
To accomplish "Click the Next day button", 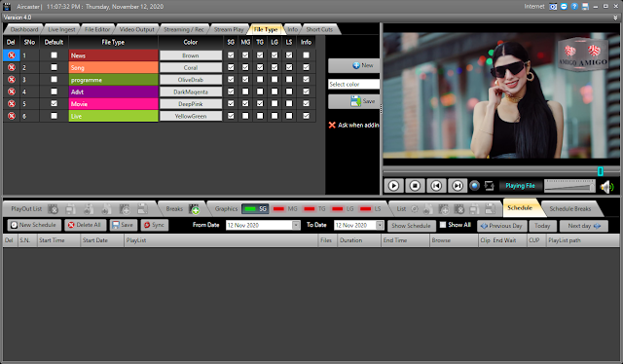I will click(x=584, y=226).
